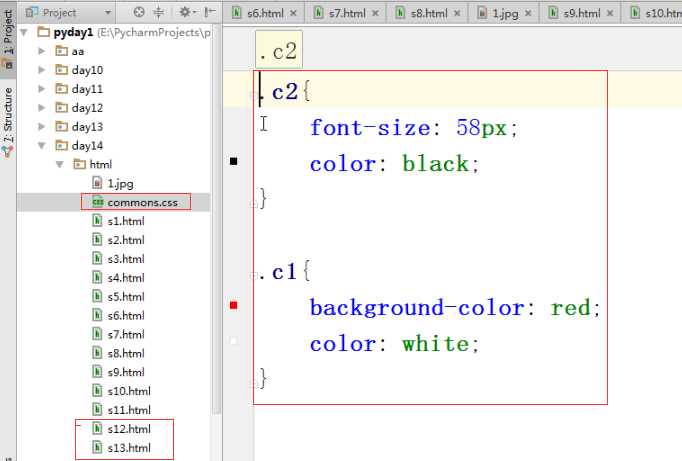Click the s7.html file icon in tree
The image size is (682, 461).
click(97, 334)
